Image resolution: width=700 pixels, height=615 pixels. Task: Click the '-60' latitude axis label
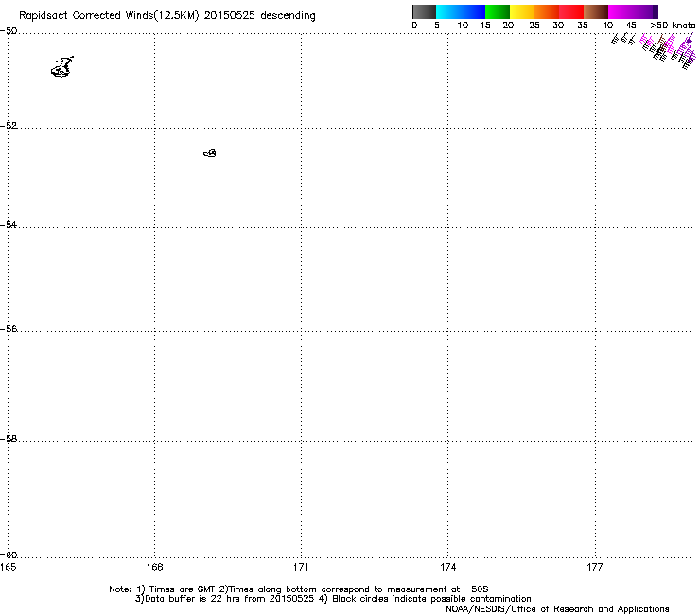pos(9,555)
